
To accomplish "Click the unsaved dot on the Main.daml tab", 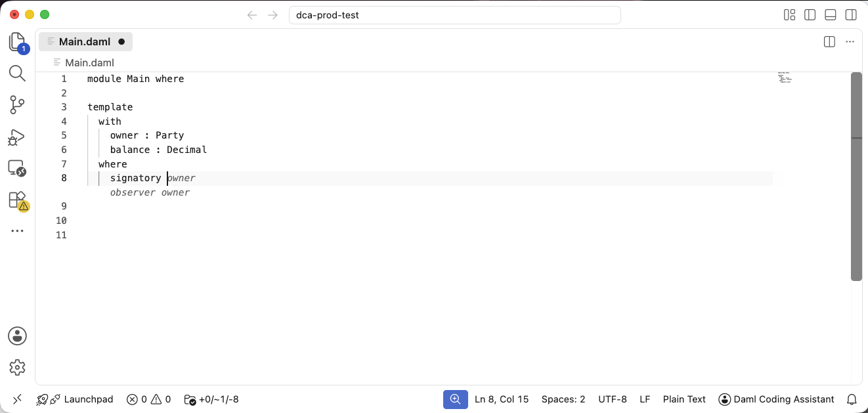I will [121, 42].
